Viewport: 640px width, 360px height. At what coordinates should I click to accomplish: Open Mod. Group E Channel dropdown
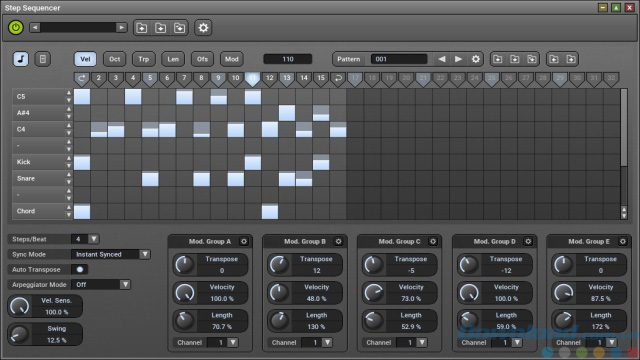coord(611,342)
